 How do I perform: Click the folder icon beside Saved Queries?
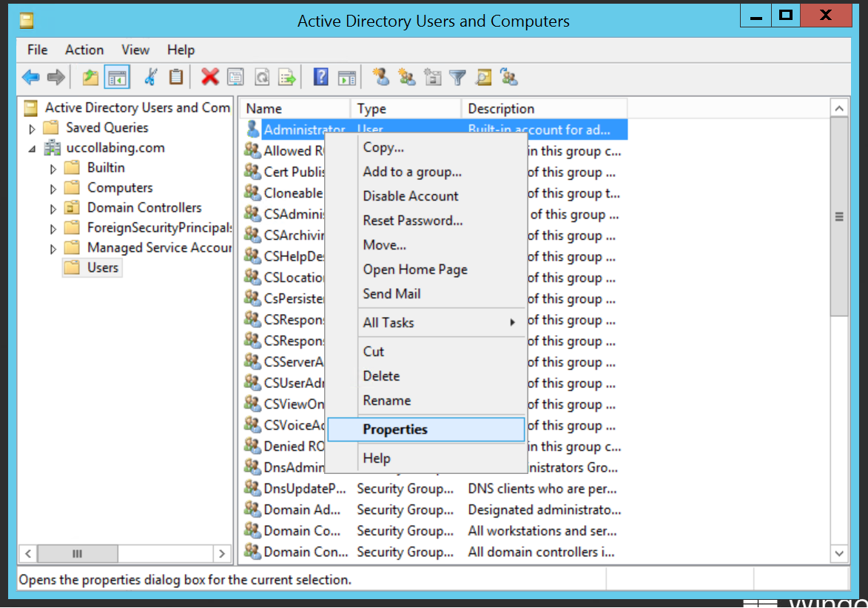click(51, 127)
